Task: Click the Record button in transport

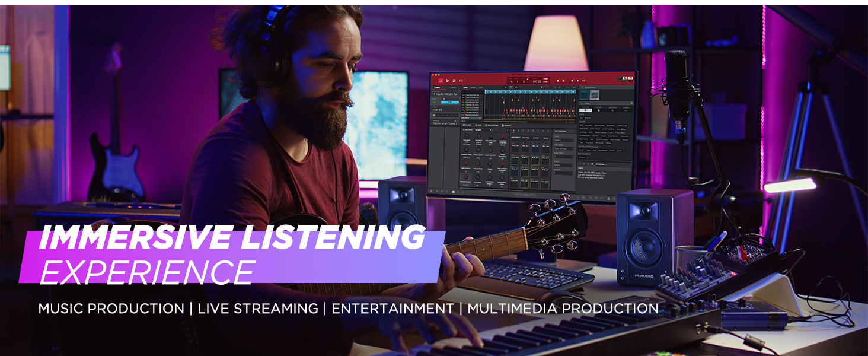Action: tap(557, 80)
